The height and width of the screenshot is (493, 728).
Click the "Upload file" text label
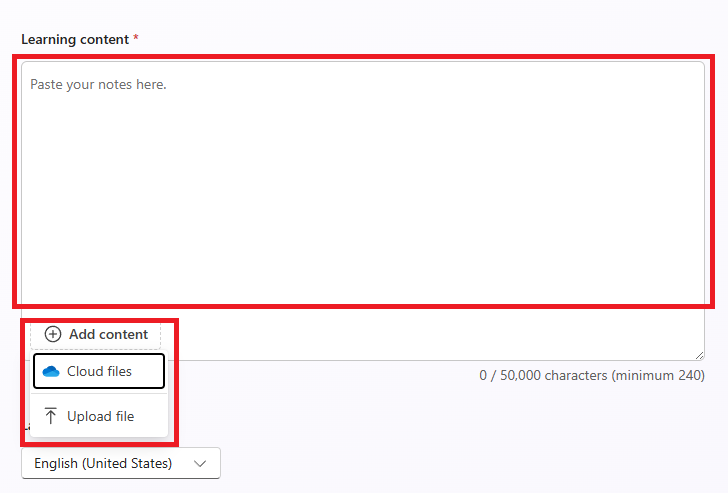tap(100, 416)
